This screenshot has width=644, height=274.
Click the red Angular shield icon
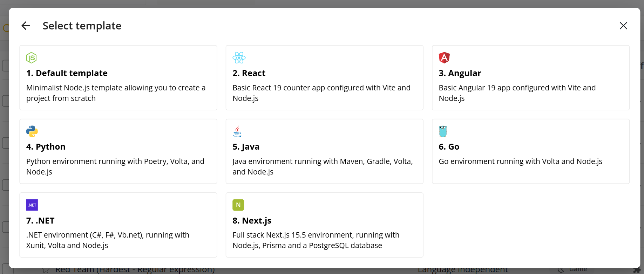coord(444,58)
